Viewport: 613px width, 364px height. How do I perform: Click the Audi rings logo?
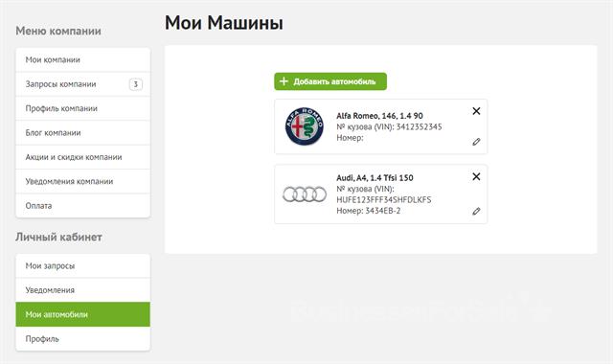(305, 194)
